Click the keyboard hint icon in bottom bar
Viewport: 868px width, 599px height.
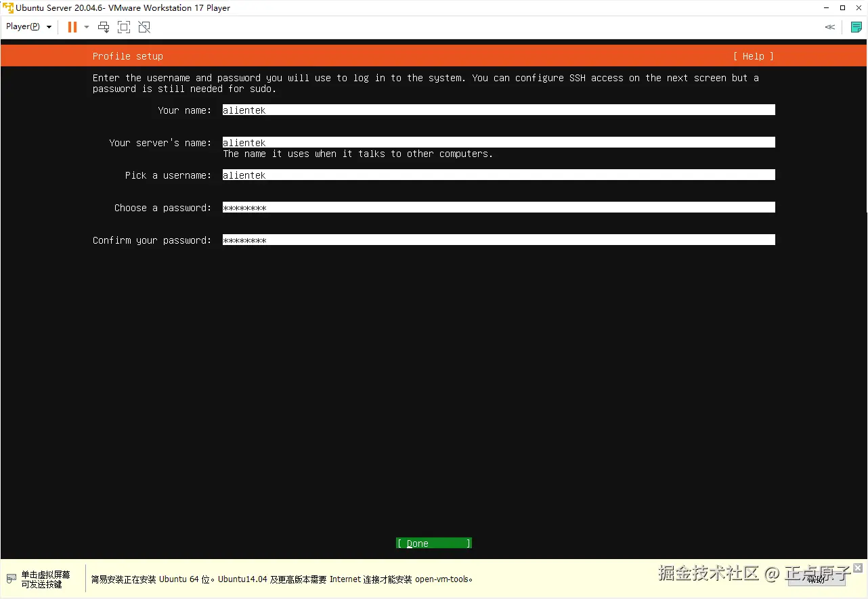[x=12, y=579]
